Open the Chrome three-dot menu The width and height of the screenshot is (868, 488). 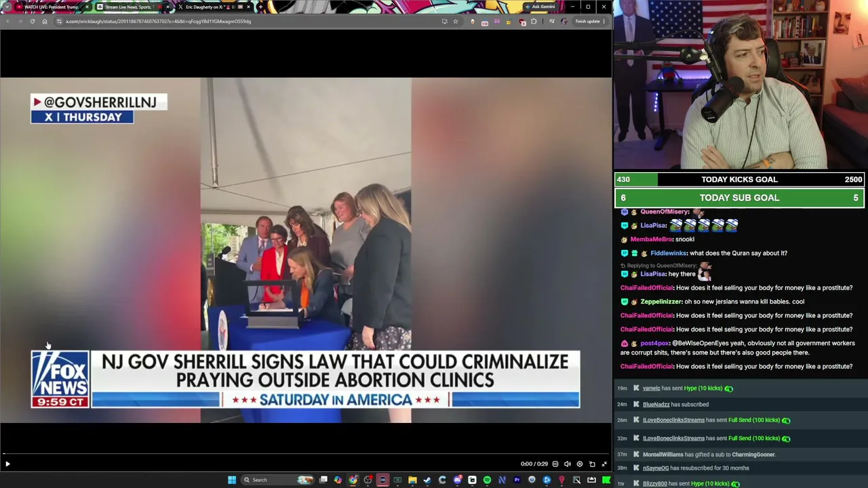(x=604, y=21)
